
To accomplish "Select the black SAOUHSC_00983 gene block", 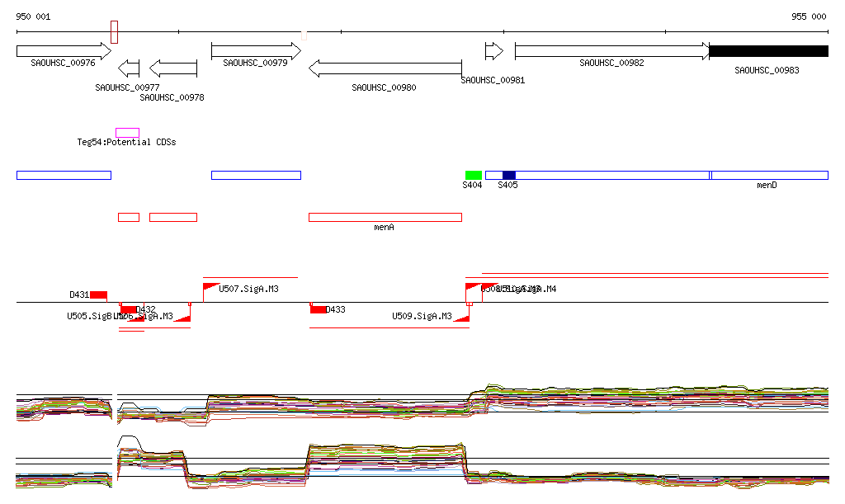I will point(768,51).
